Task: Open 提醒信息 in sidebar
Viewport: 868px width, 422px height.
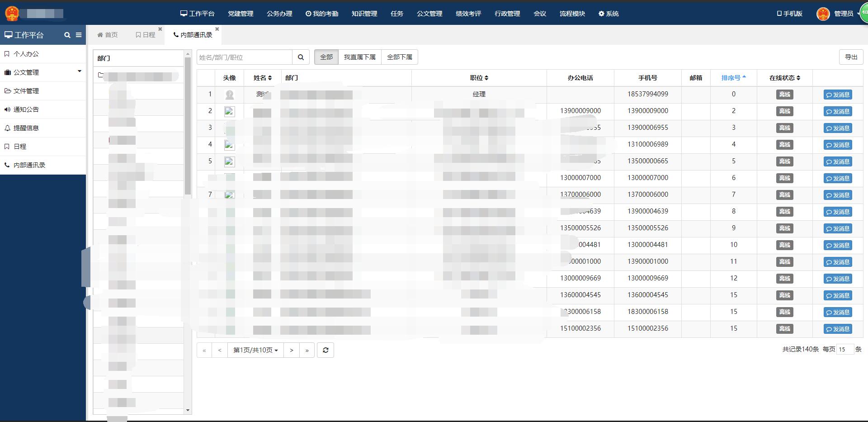Action: [43, 128]
